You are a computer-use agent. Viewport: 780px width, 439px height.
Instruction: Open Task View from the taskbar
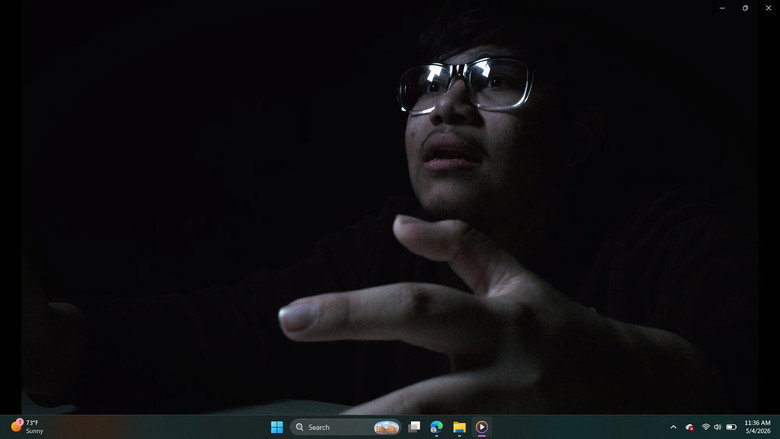point(414,427)
